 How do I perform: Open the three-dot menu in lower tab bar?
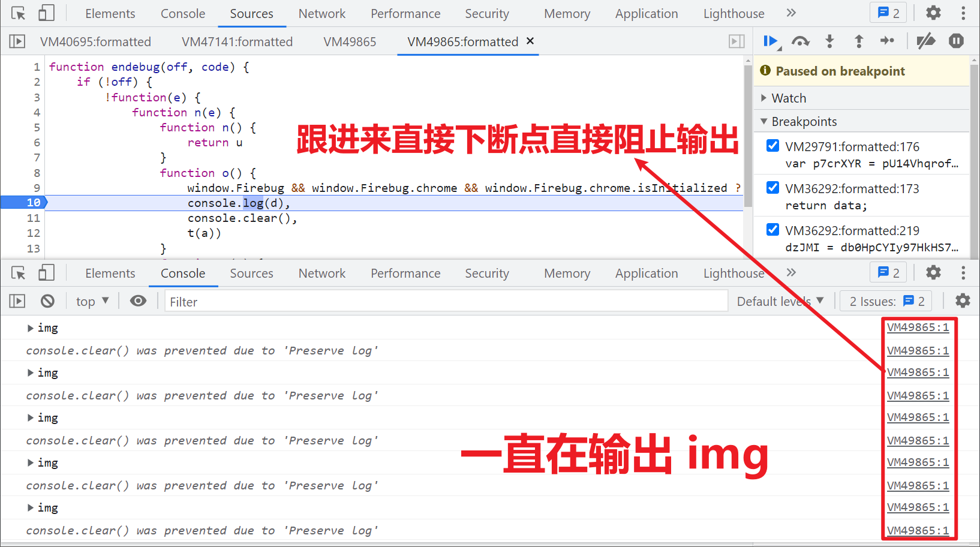pos(963,272)
